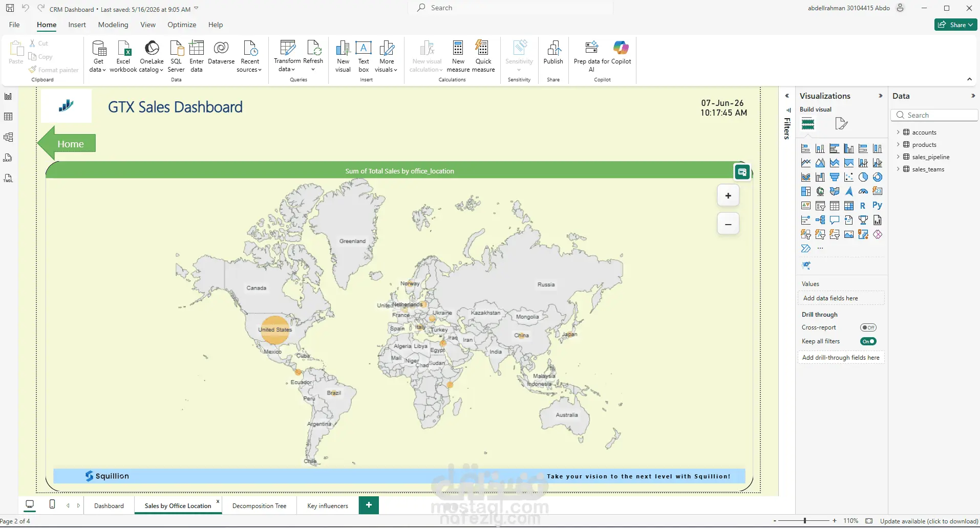Select the Donut chart visual

[x=878, y=177]
